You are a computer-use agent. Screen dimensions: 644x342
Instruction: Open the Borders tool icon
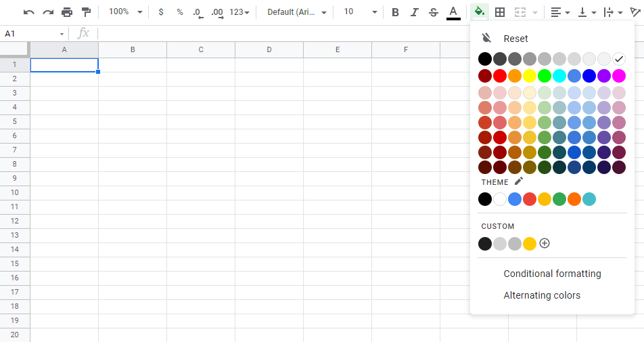coord(500,12)
